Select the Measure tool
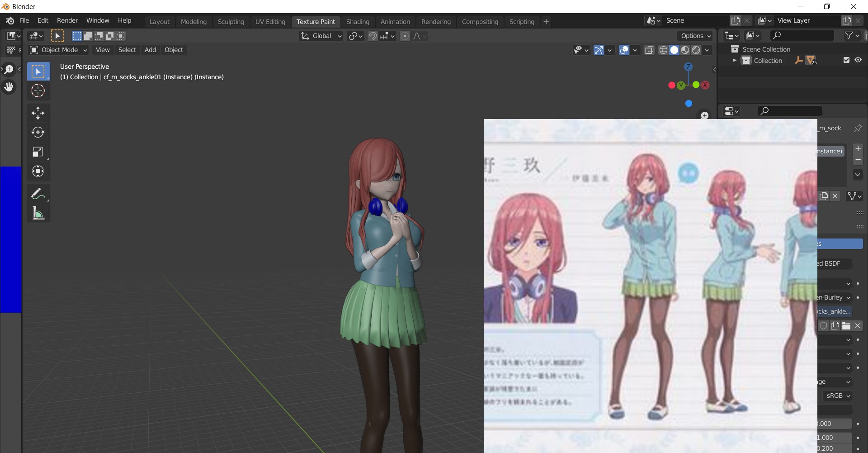 point(38,213)
